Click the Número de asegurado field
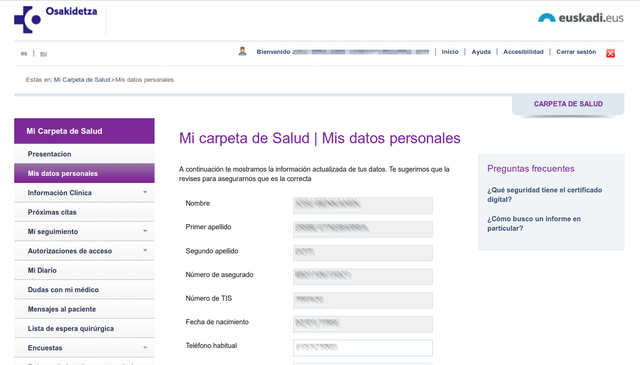Screen dimensions: 640x365 (363, 276)
